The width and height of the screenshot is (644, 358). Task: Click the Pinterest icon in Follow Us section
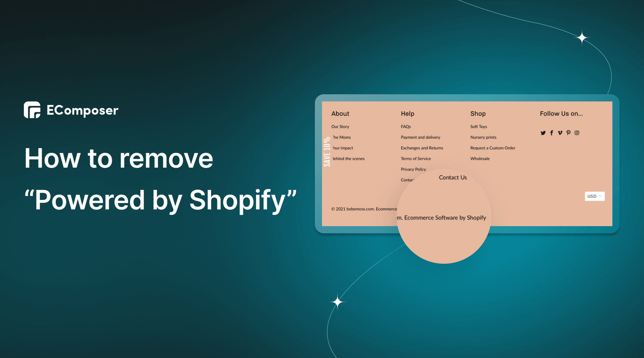(x=568, y=133)
